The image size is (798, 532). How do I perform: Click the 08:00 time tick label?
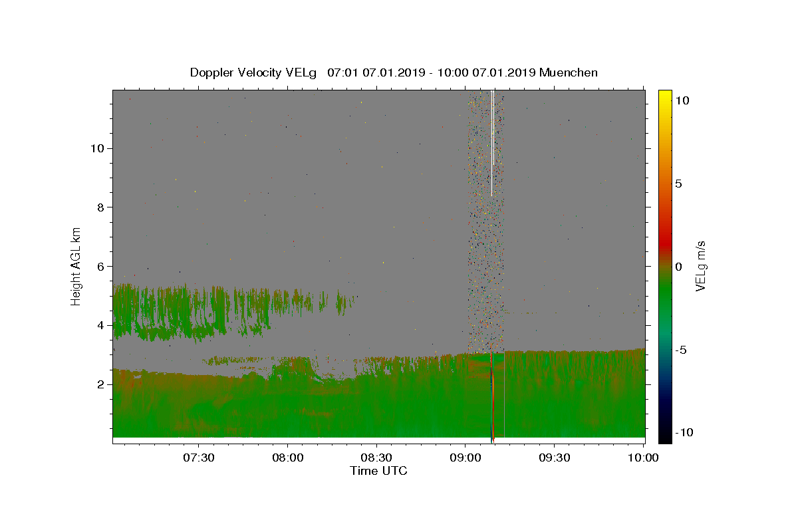coord(288,458)
